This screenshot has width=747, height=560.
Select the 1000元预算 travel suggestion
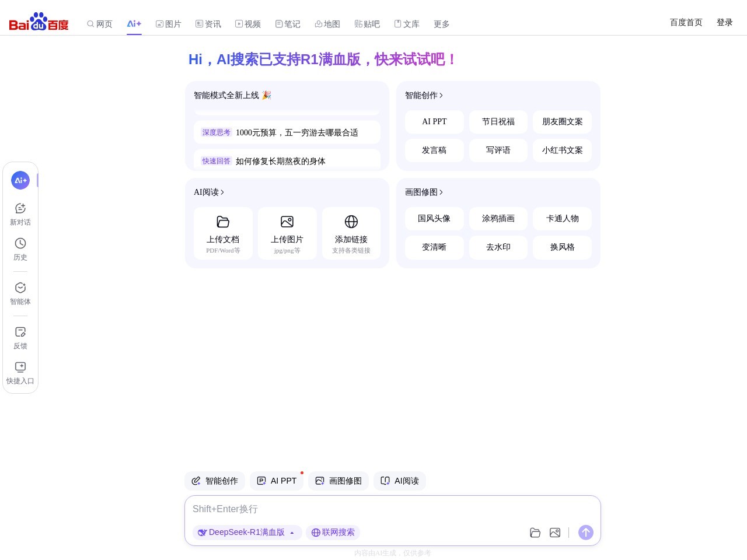coord(287,132)
